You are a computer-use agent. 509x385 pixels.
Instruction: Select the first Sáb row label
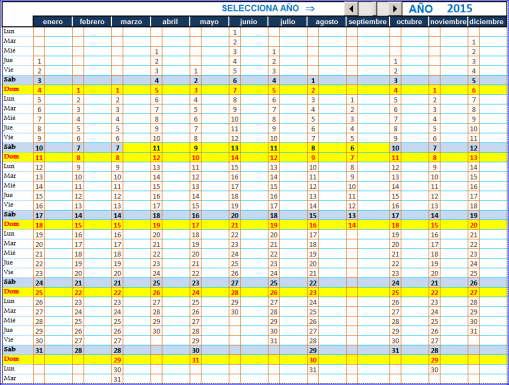(10, 80)
